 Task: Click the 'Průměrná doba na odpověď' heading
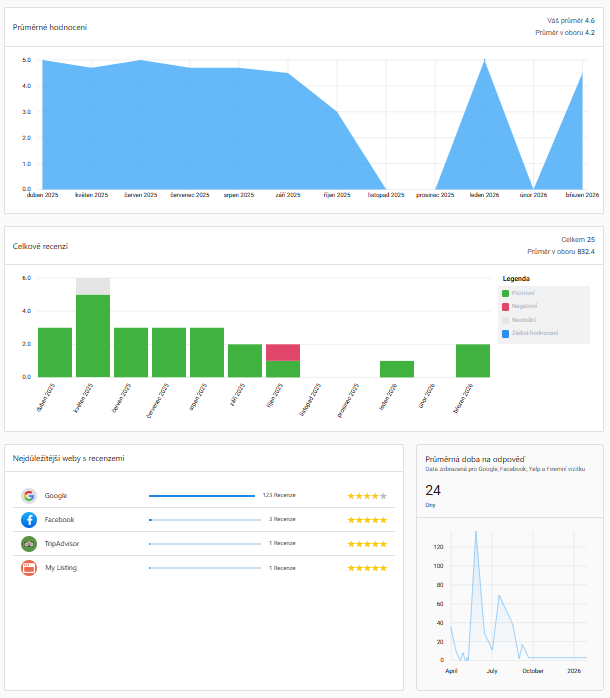(475, 459)
